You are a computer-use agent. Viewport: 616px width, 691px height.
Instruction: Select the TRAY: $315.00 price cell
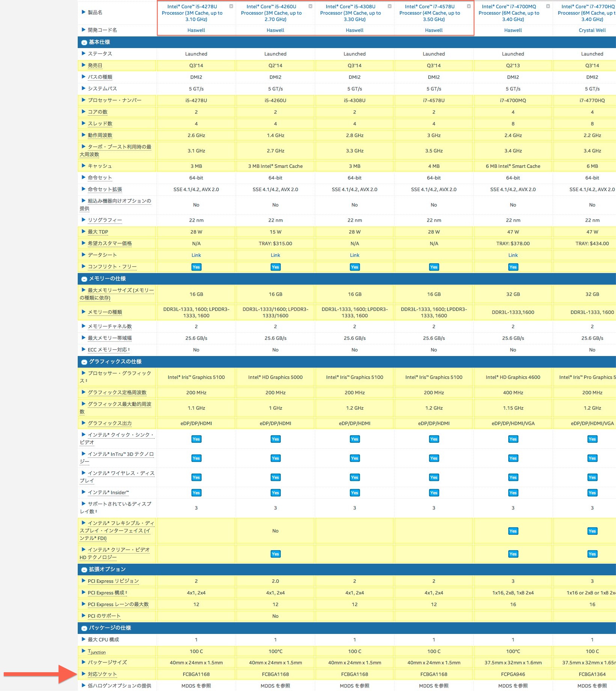click(276, 243)
